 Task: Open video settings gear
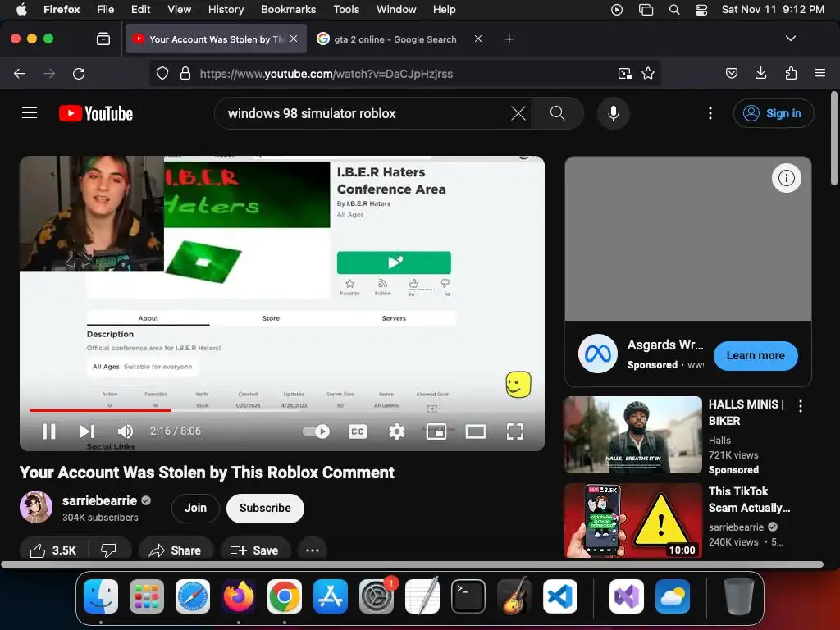pos(396,431)
